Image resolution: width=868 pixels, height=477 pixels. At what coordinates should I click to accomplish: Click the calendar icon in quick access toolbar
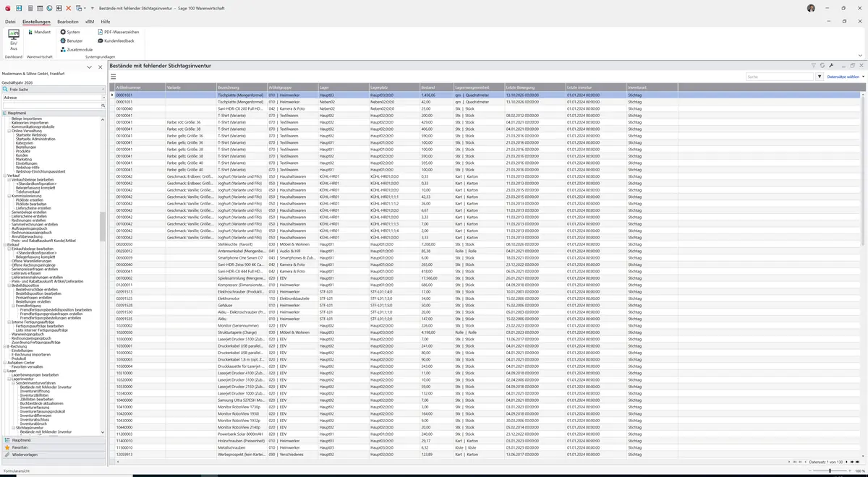[x=40, y=7]
